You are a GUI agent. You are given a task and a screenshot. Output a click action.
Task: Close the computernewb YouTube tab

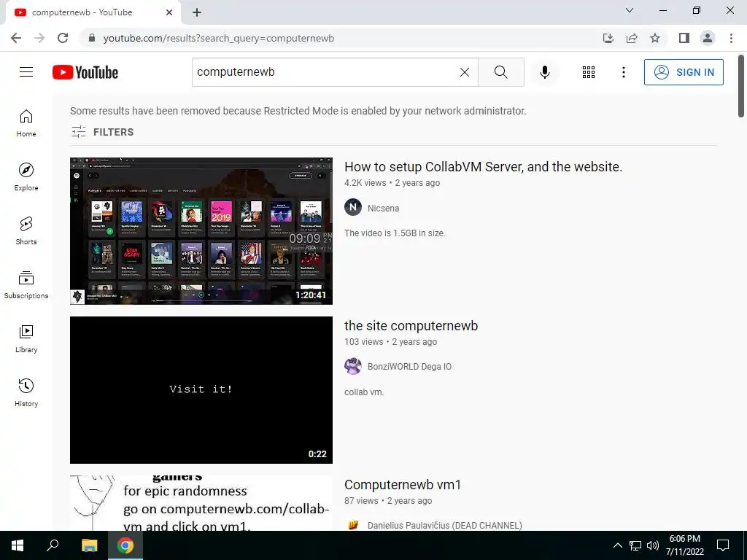(169, 12)
